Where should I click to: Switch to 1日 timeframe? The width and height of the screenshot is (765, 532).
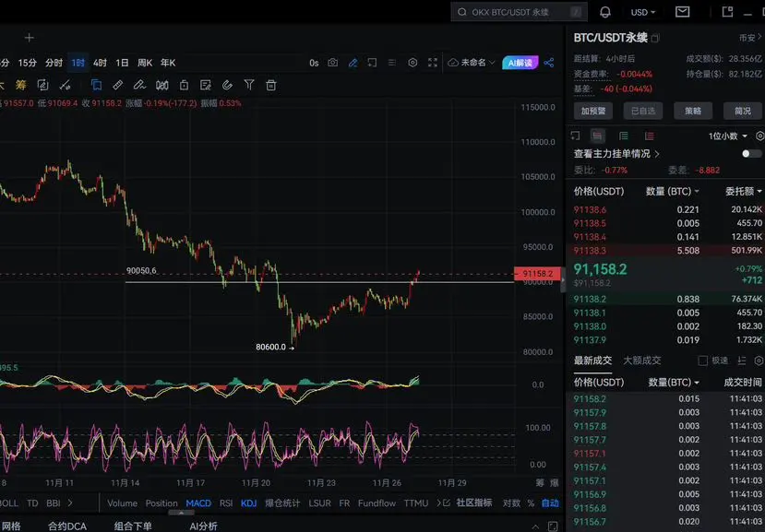[x=122, y=63]
